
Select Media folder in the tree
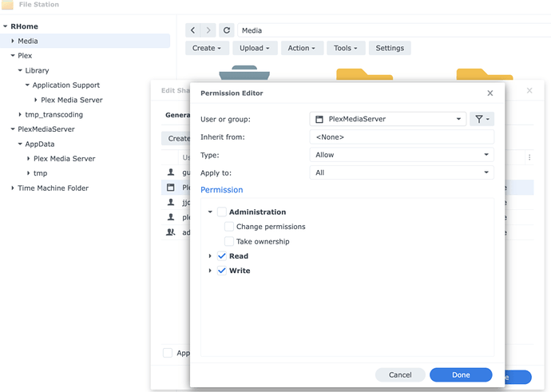[x=85, y=41]
